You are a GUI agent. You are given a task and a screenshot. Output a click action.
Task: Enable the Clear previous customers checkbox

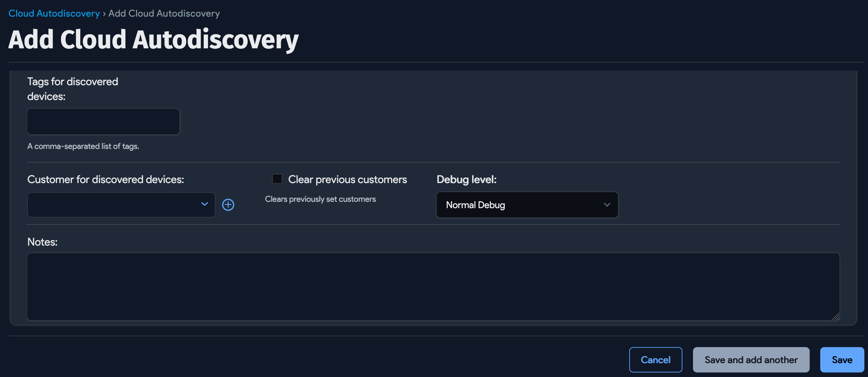(277, 179)
